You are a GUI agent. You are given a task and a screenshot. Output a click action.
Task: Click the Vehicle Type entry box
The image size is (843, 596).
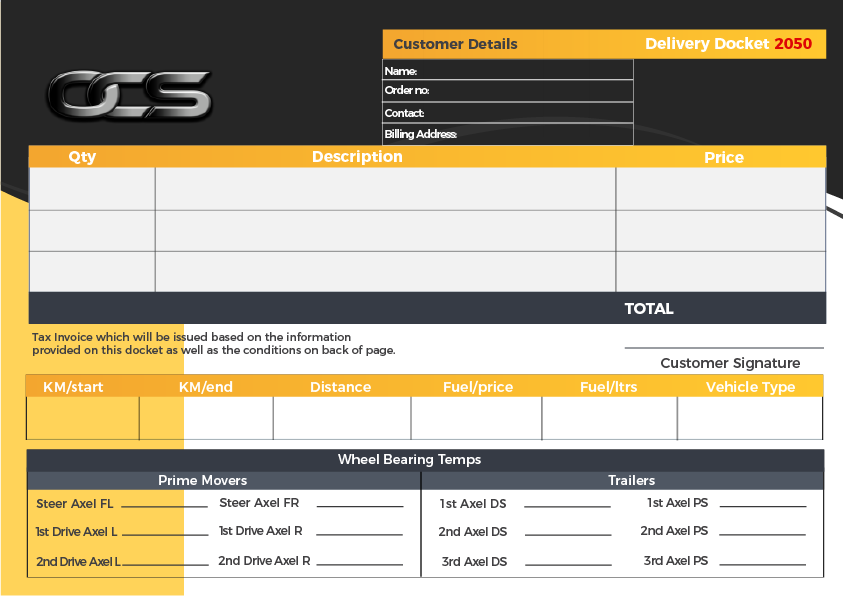tap(750, 418)
